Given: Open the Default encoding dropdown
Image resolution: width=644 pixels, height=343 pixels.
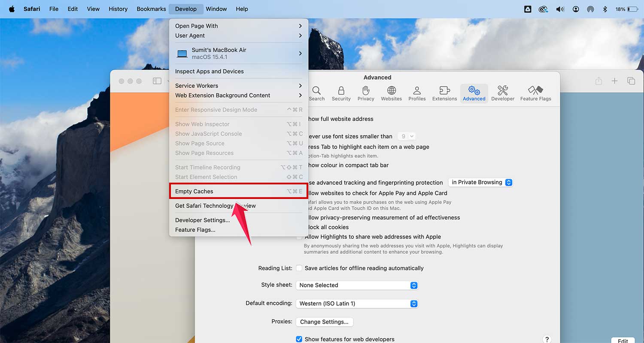Looking at the screenshot, I should [356, 303].
